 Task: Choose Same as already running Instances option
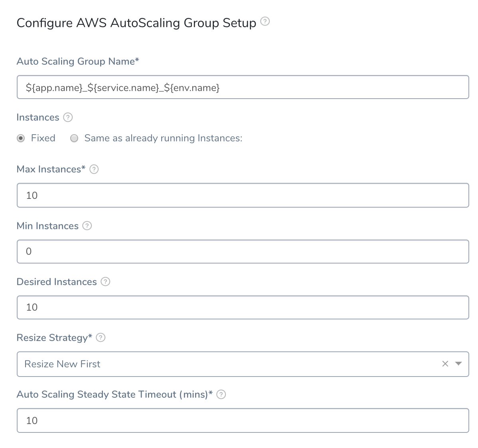pyautogui.click(x=74, y=139)
